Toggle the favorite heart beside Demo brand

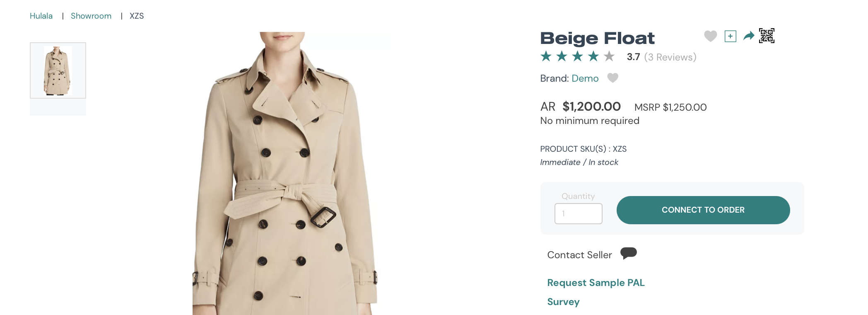(x=612, y=78)
